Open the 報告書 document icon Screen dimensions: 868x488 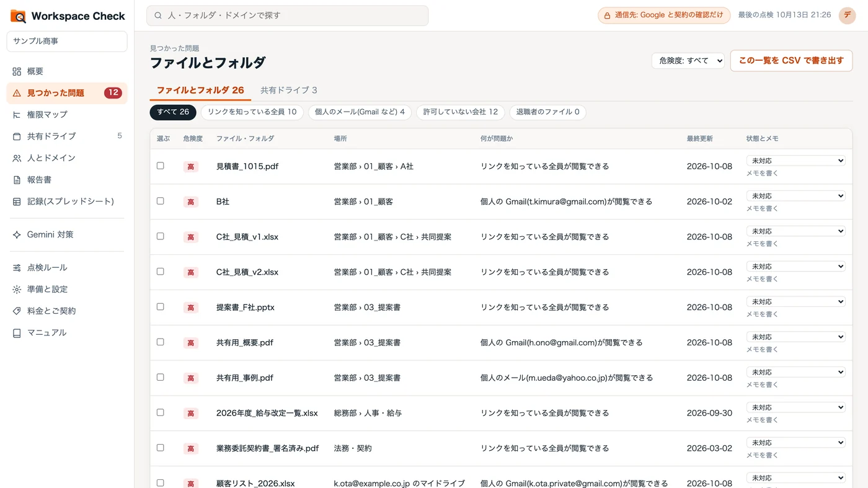[x=17, y=180]
